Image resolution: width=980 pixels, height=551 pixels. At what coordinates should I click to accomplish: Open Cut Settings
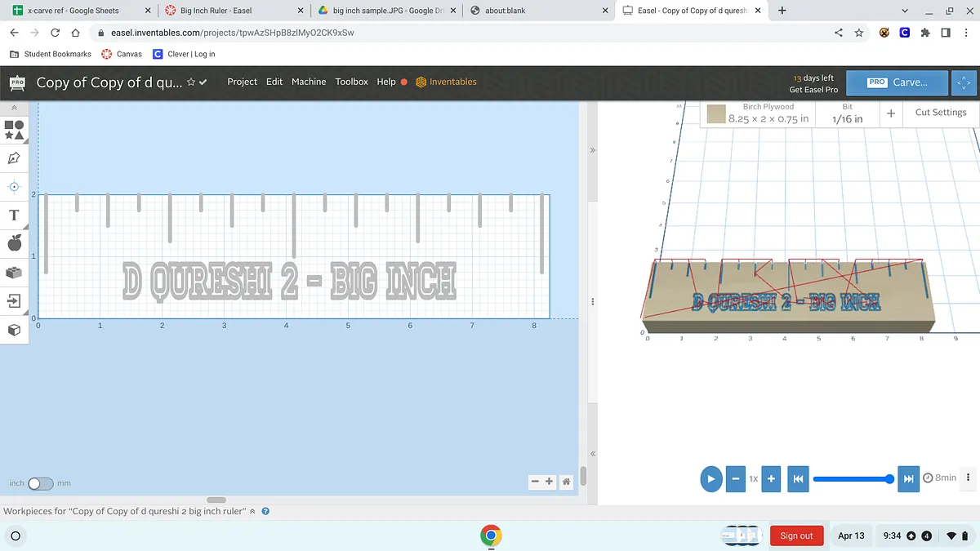click(940, 113)
